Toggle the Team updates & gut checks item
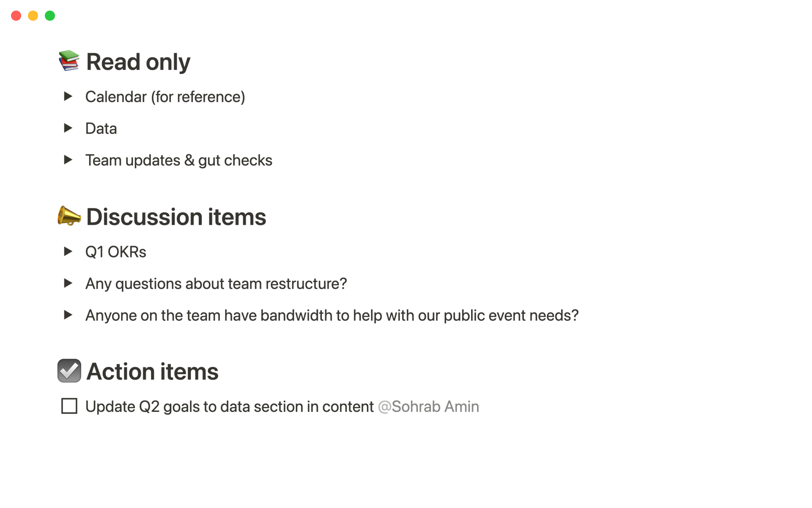Screen dimensions: 812x508 coord(69,160)
